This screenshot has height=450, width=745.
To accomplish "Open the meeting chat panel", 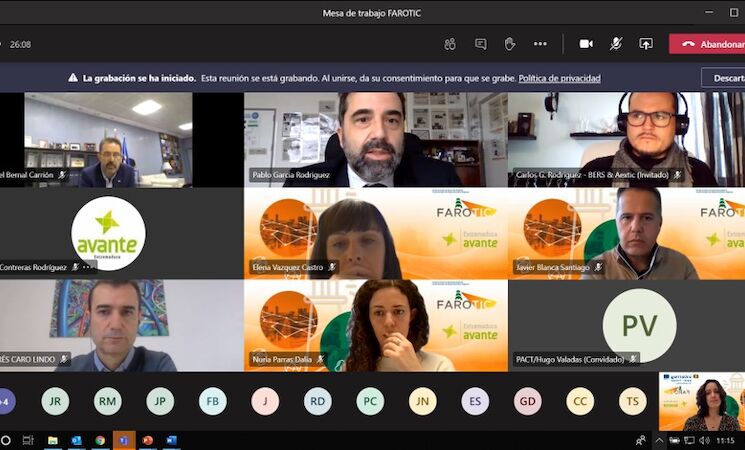I will pos(481,44).
